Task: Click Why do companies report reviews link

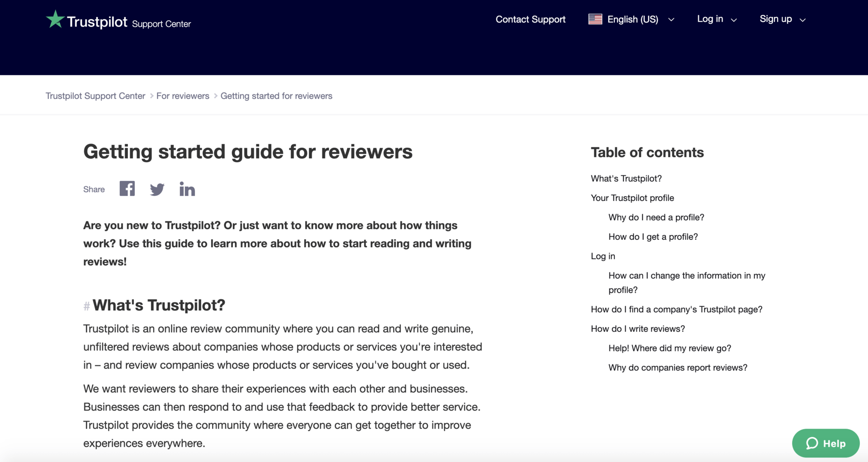Action: click(678, 367)
